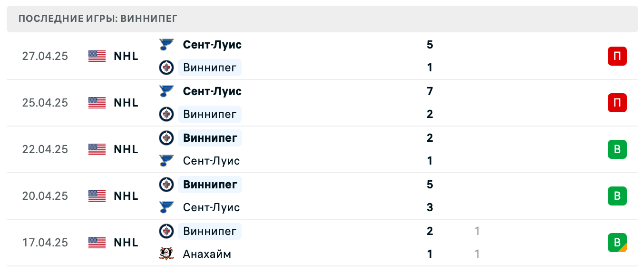
Task: Click Winnipeg Jets logo in 27.04.25 match
Action: click(166, 68)
